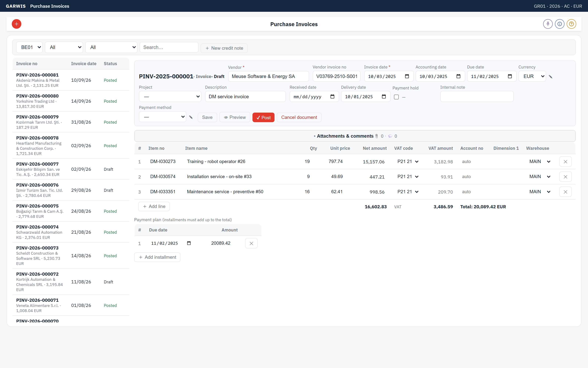Click Add line button
588x368 pixels.
tap(154, 206)
